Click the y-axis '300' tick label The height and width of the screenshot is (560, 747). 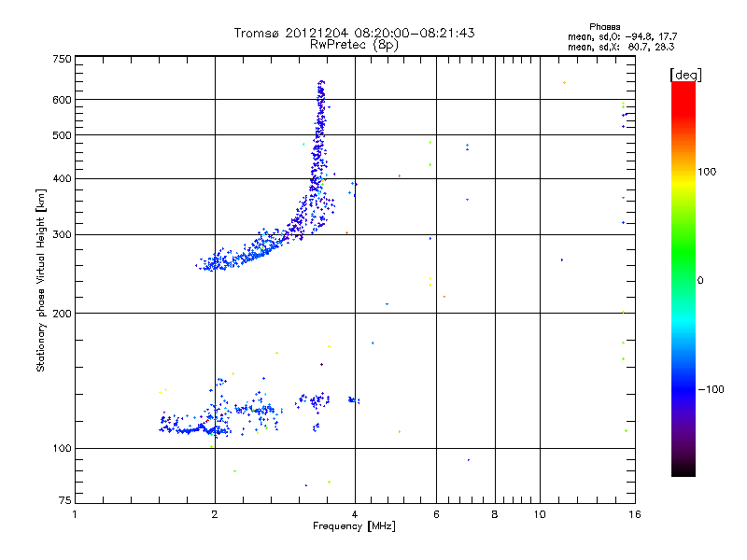point(62,235)
